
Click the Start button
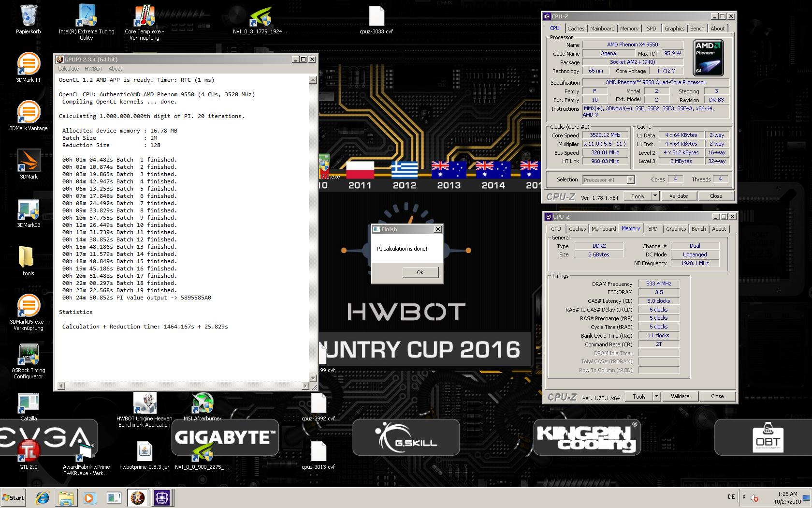(x=14, y=497)
